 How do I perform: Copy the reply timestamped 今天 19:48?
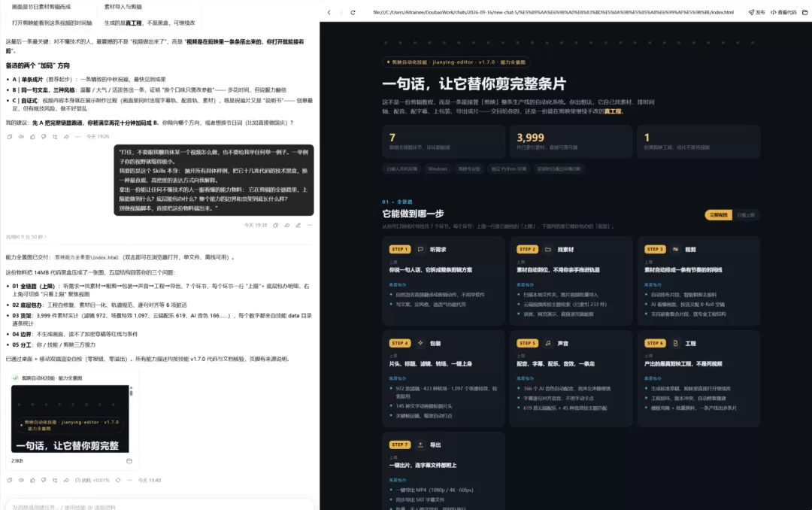point(10,481)
